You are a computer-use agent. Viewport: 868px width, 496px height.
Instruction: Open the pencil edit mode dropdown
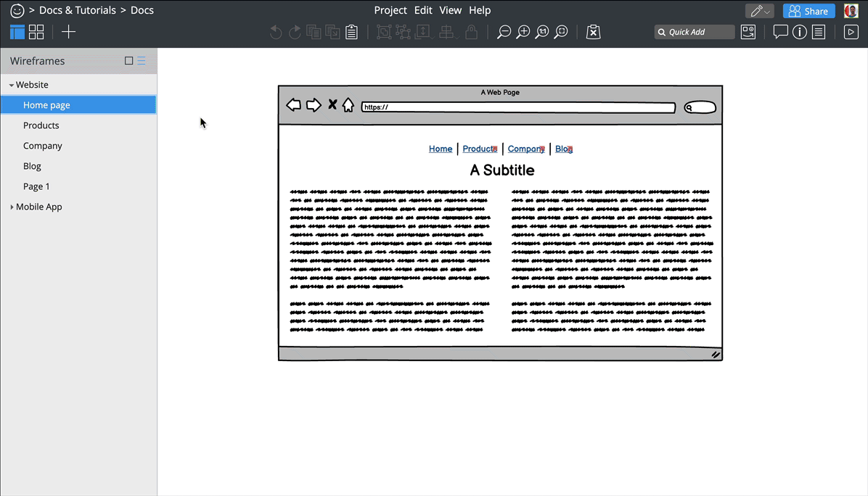(760, 11)
